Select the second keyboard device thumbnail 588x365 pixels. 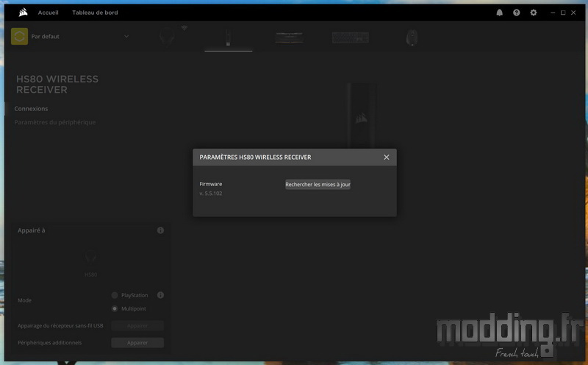tap(351, 38)
